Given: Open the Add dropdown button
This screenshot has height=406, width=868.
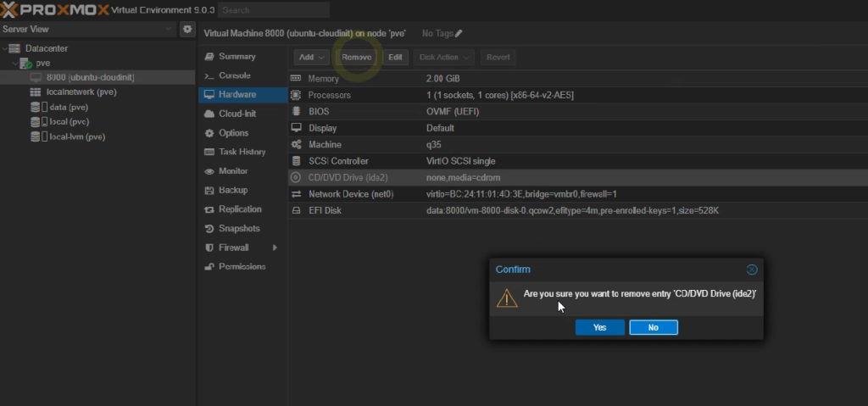Looking at the screenshot, I should coord(311,58).
